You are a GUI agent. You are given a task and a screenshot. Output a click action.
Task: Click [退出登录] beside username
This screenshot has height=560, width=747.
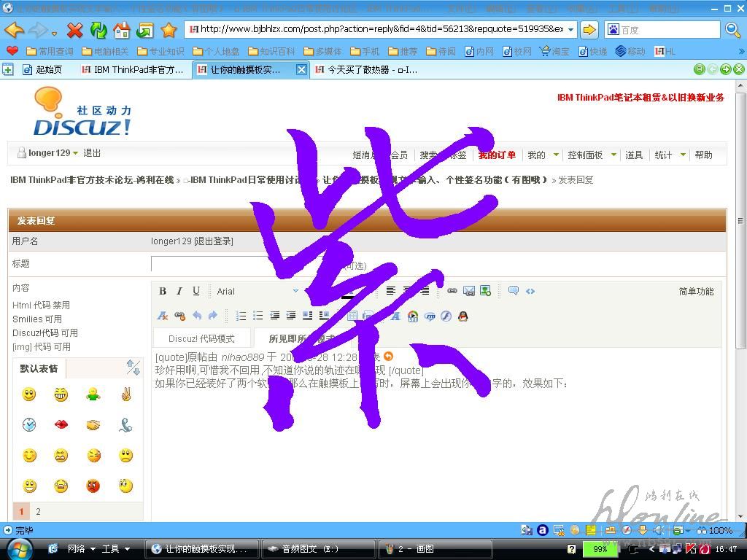coord(214,241)
